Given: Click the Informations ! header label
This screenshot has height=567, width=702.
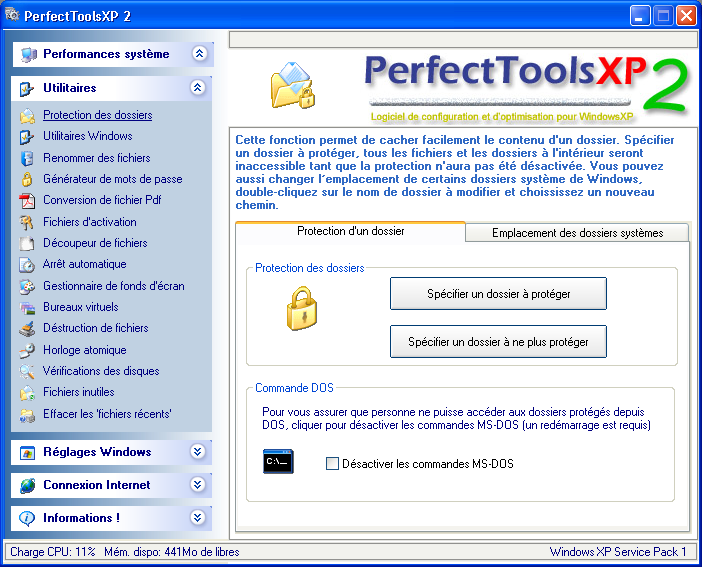Looking at the screenshot, I should pyautogui.click(x=81, y=518).
